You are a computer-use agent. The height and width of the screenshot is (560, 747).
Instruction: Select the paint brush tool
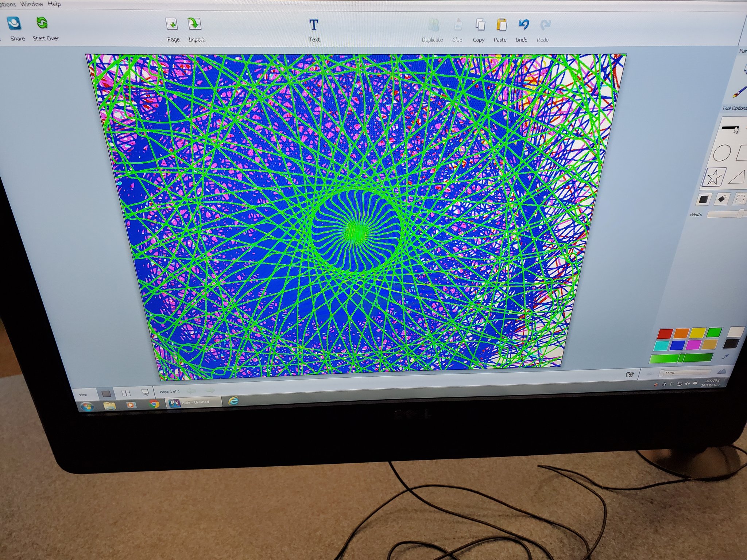click(x=739, y=91)
